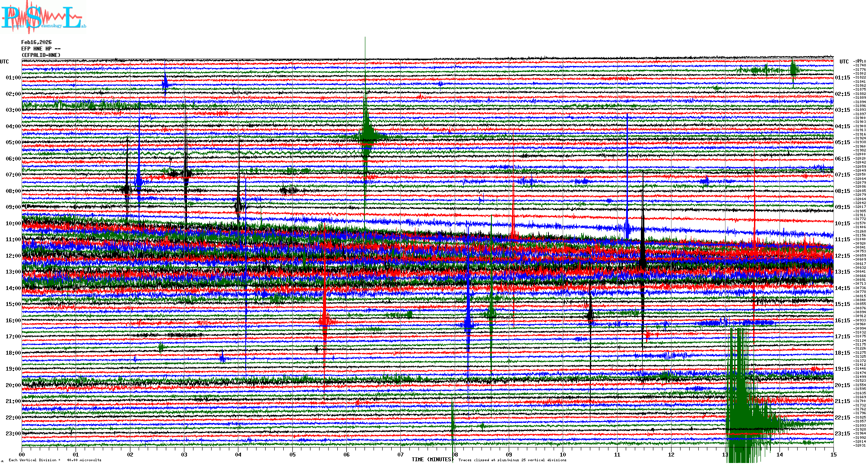Image resolution: width=868 pixels, height=466 pixels.
Task: Select the 16:00 hour label
Action: point(13,321)
